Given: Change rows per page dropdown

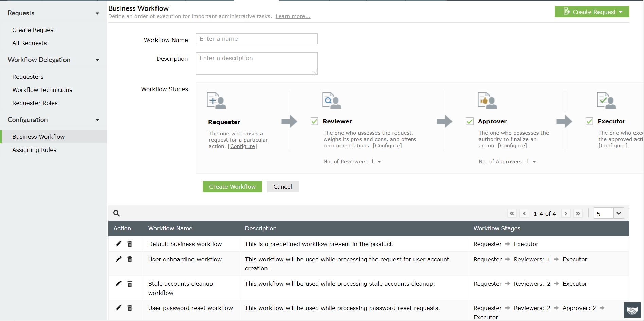Looking at the screenshot, I should pos(619,213).
